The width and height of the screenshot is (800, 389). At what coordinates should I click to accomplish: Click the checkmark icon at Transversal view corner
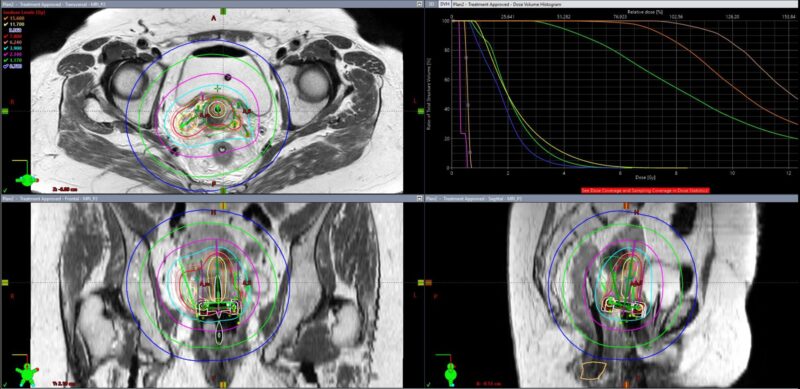[x=5, y=190]
